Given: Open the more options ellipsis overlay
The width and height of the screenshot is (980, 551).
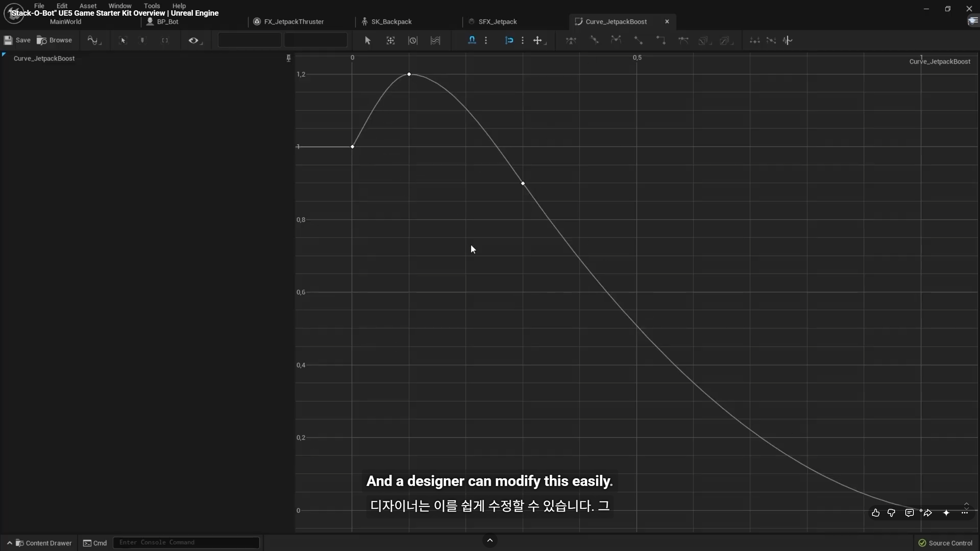Looking at the screenshot, I should [964, 513].
